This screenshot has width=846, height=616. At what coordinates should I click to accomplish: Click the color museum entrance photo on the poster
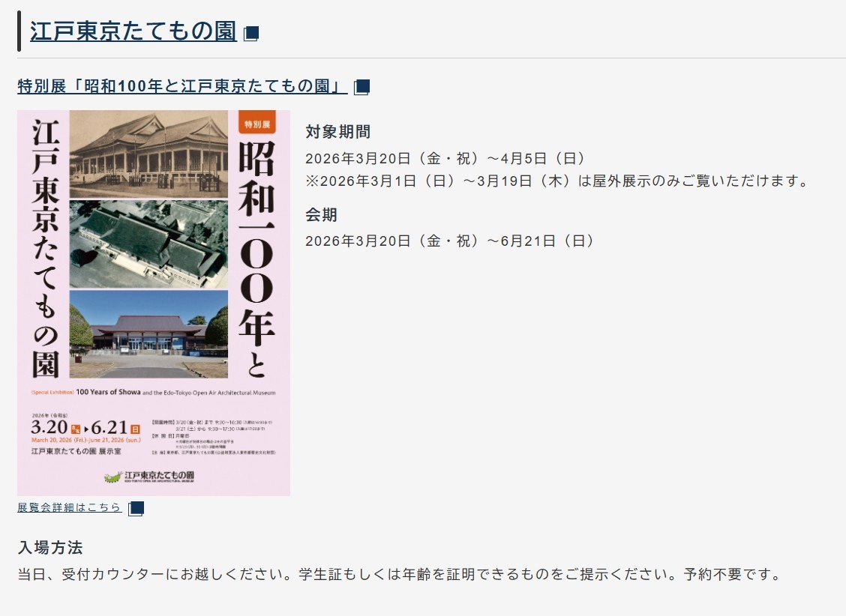pyautogui.click(x=148, y=332)
